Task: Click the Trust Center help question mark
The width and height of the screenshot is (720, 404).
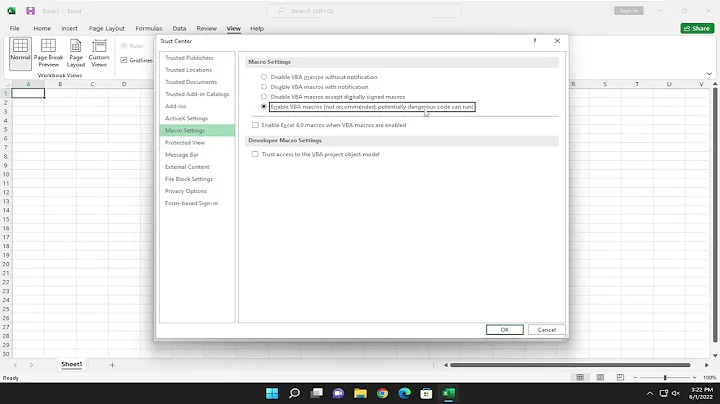Action: (x=534, y=41)
